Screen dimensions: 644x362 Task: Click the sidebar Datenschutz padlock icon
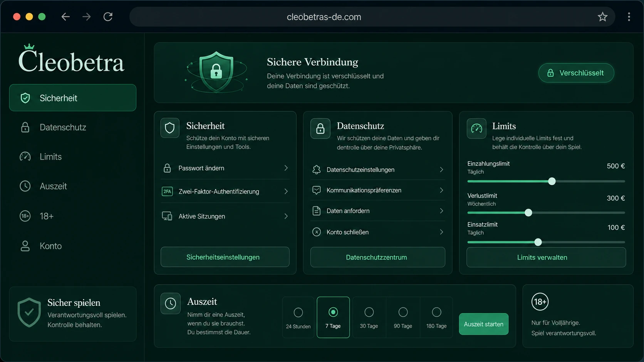25,127
